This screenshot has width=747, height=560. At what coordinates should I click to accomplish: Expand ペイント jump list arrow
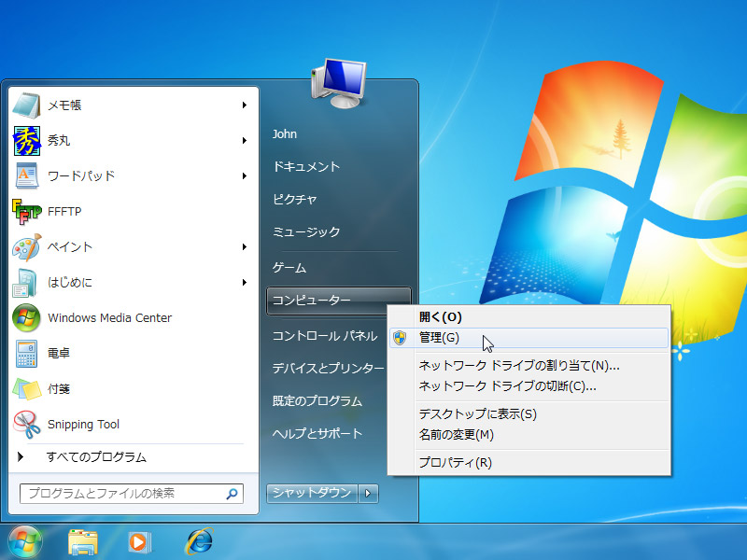point(245,246)
